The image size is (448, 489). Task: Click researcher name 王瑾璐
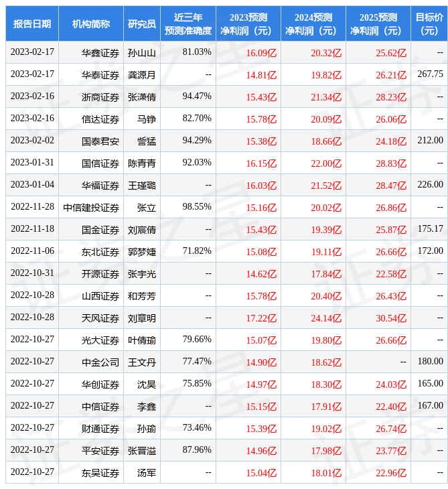(142, 186)
